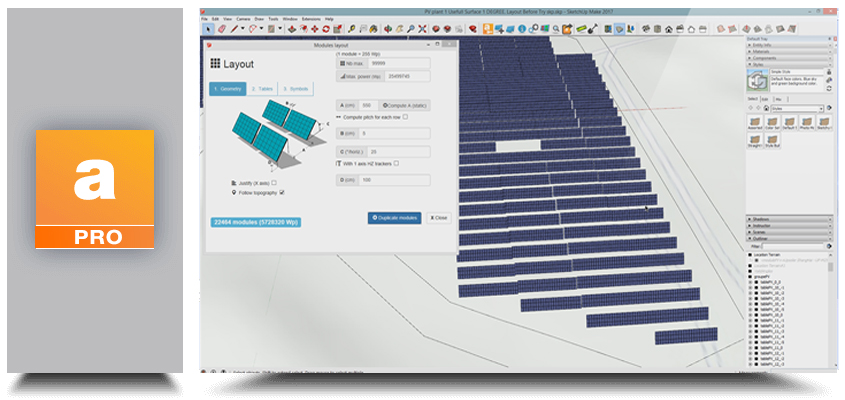Activate the Push/Pull tool
The width and height of the screenshot is (845, 400).
click(292, 29)
